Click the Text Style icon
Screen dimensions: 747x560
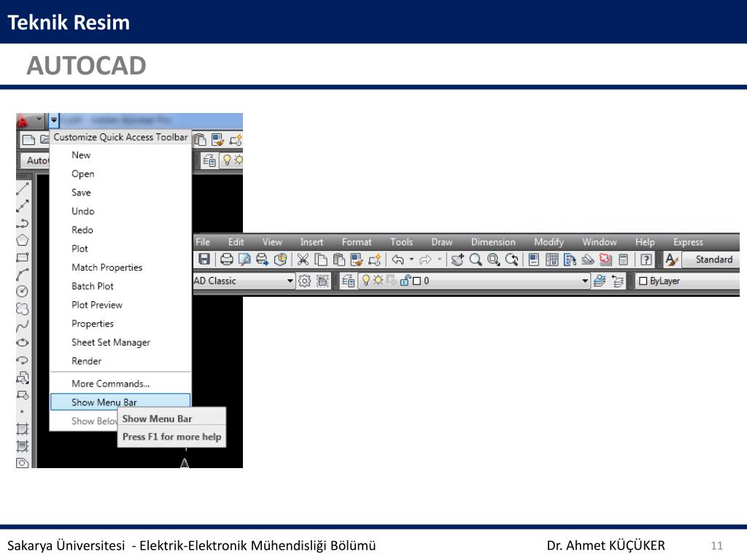(x=671, y=259)
